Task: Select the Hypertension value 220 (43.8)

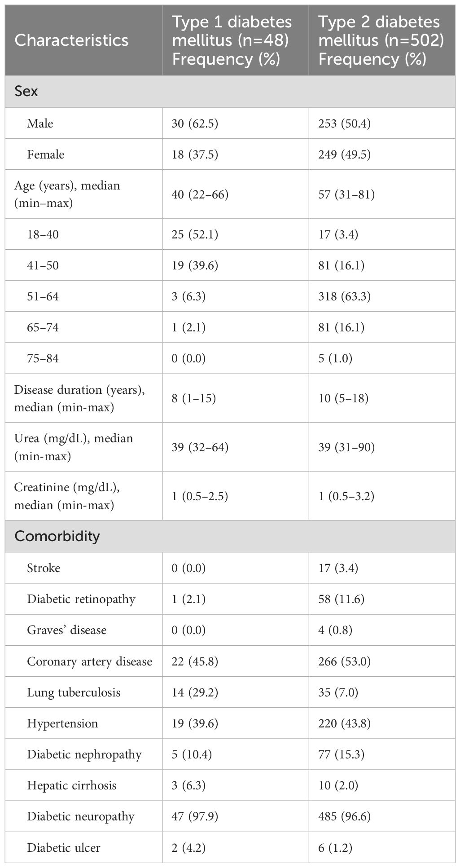Action: pos(345,723)
